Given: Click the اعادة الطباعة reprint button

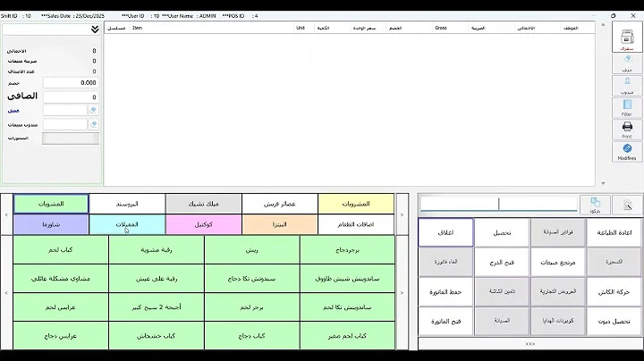Looking at the screenshot, I should click(614, 232).
